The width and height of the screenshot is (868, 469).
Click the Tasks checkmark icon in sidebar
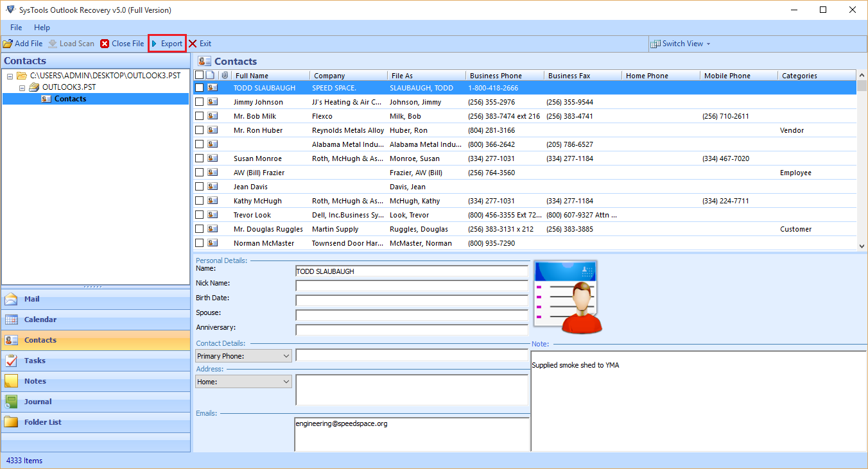[11, 361]
